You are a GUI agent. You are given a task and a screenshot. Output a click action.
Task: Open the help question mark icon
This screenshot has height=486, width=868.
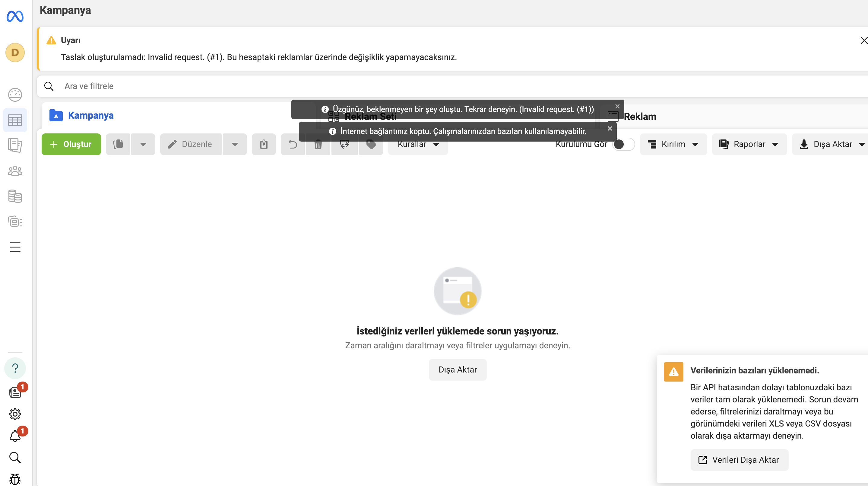(15, 368)
